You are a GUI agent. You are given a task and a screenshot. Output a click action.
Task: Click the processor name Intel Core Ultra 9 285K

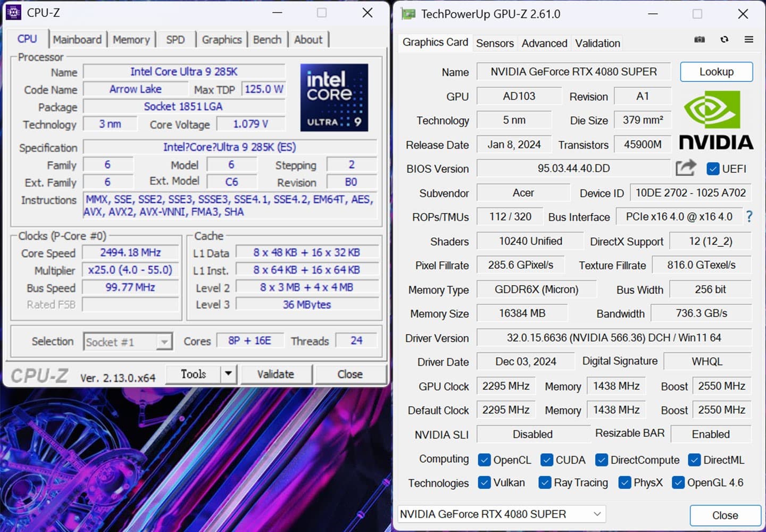(184, 71)
